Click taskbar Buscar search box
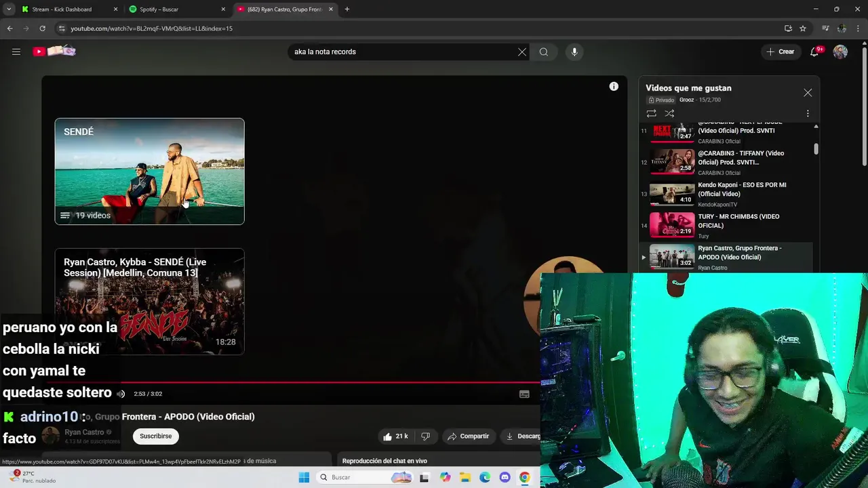Screen dimensions: 868x488 pyautogui.click(x=365, y=477)
